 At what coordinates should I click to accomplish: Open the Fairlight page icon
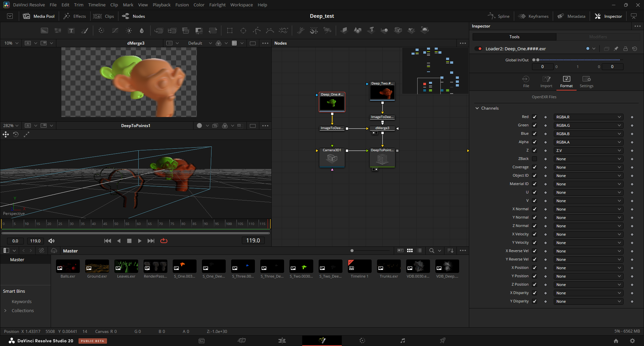(402, 341)
